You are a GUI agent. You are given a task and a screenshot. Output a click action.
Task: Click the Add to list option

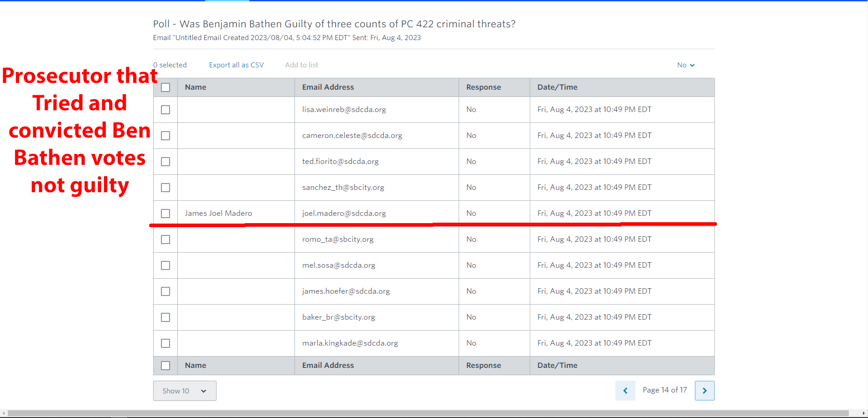pyautogui.click(x=301, y=65)
